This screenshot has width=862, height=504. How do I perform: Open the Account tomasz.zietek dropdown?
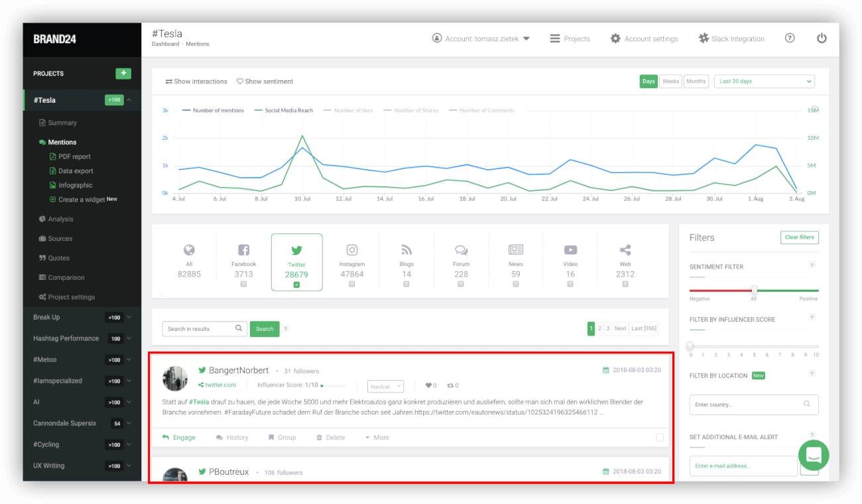[481, 38]
